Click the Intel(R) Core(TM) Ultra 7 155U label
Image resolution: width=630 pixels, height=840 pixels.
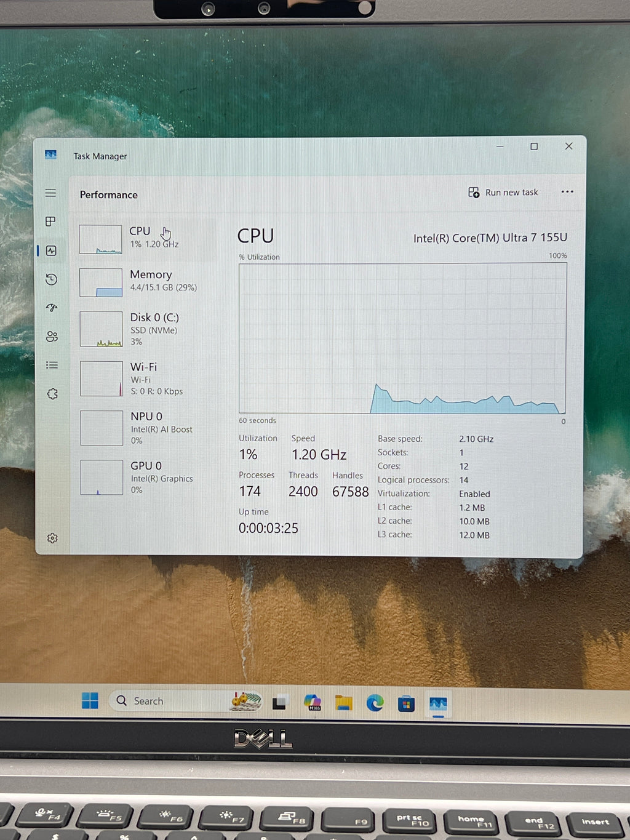(490, 238)
